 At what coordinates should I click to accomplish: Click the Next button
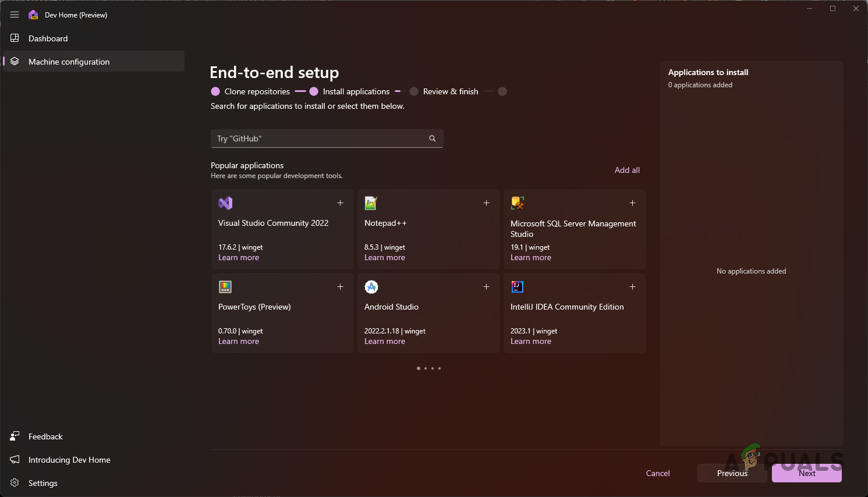(x=806, y=473)
